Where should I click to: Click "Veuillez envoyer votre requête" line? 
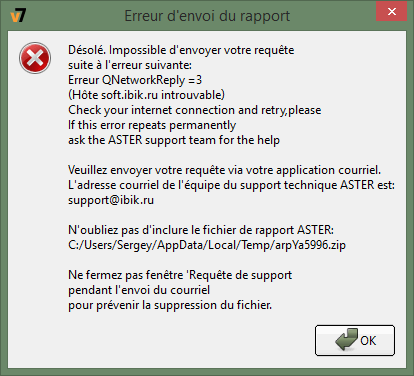(224, 170)
